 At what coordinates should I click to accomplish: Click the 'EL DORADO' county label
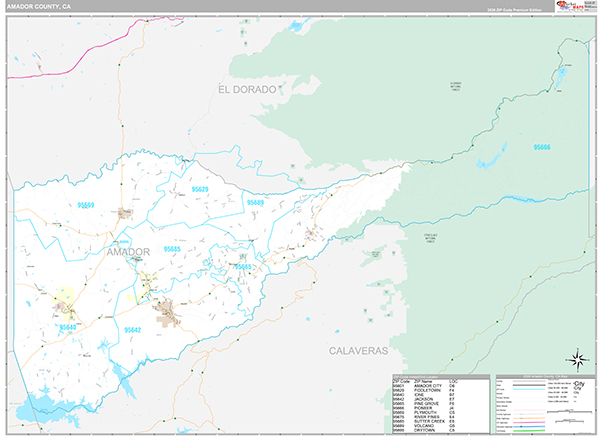coord(247,90)
